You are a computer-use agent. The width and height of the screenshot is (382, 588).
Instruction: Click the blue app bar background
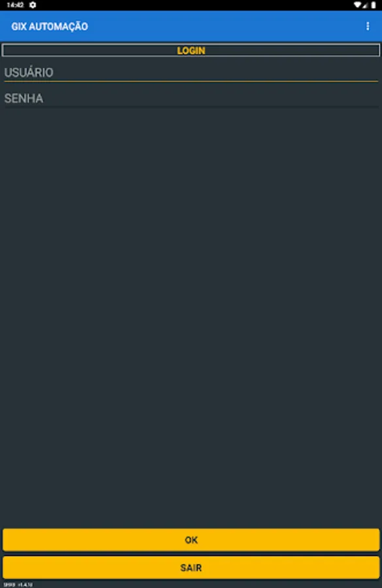click(225, 26)
